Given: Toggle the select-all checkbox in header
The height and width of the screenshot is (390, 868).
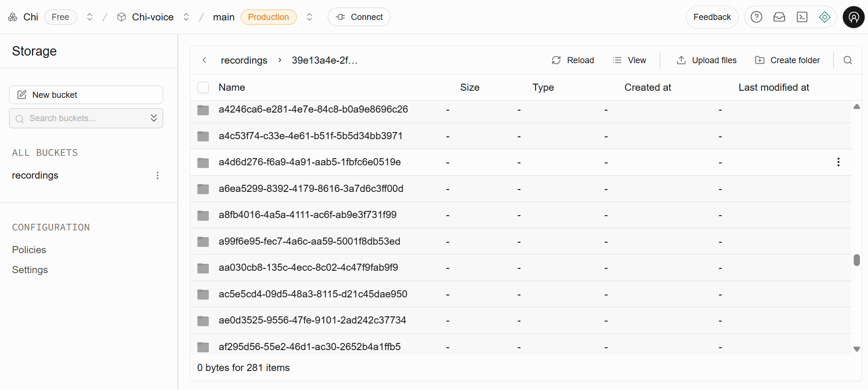Looking at the screenshot, I should click(203, 87).
